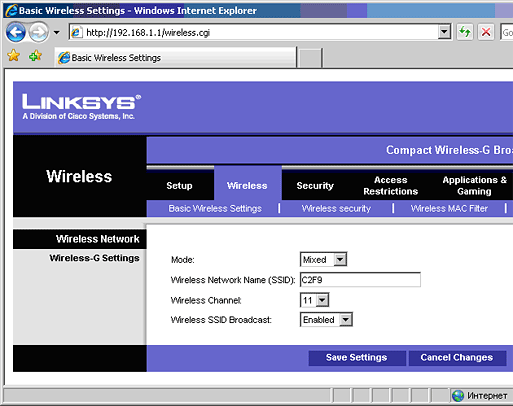513x406 pixels.
Task: Open the Security router tab
Action: click(315, 186)
